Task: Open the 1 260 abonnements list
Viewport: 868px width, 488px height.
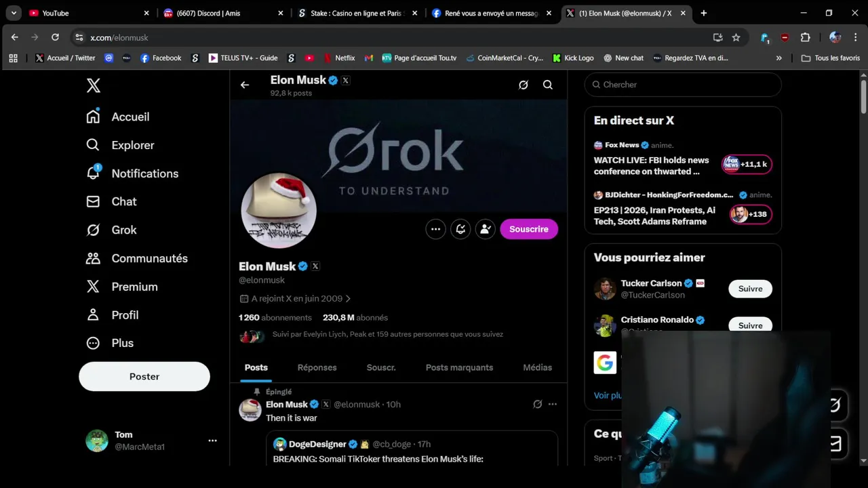Action: (x=275, y=317)
